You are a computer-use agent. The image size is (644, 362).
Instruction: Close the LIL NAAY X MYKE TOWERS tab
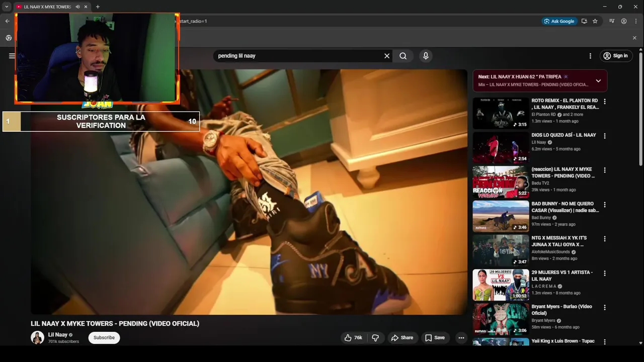pos(86,7)
